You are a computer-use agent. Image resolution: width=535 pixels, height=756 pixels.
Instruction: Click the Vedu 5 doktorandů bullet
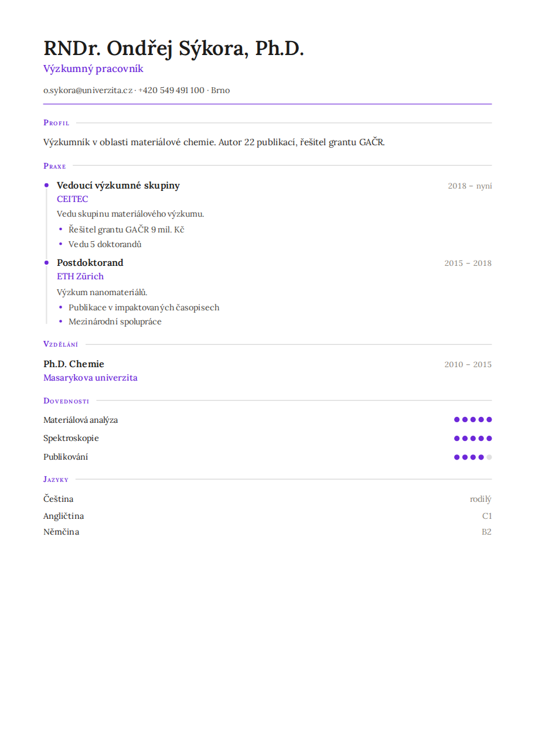(x=105, y=244)
